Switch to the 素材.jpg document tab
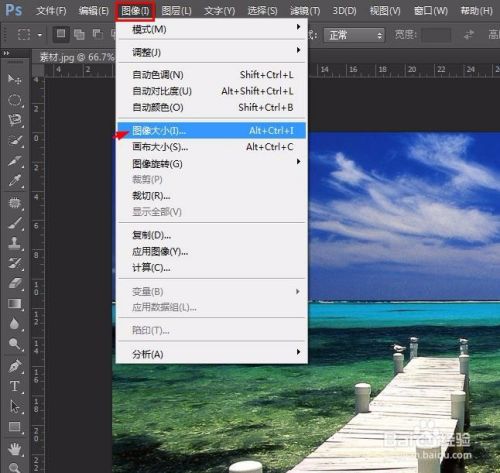Screen dimensions: 500x473 [74, 57]
